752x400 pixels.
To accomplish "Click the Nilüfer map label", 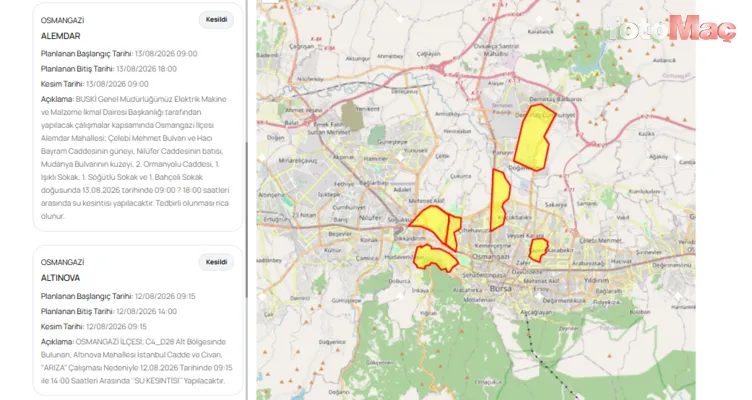I will pyautogui.click(x=370, y=218).
